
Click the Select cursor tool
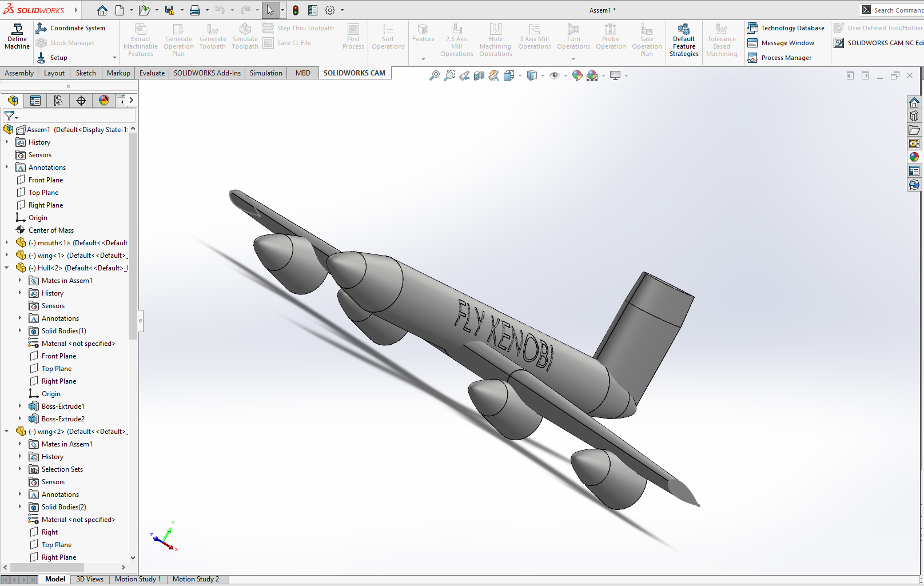click(x=270, y=10)
